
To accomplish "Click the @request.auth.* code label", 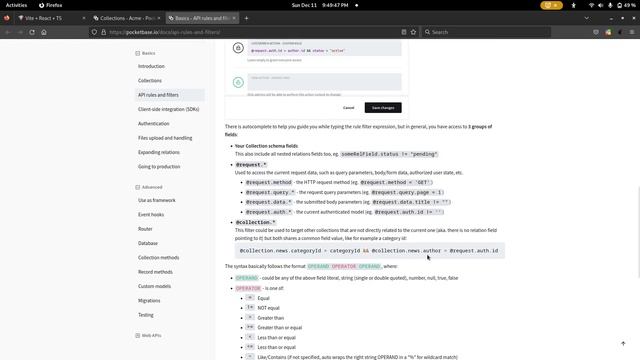I will coord(269,212).
